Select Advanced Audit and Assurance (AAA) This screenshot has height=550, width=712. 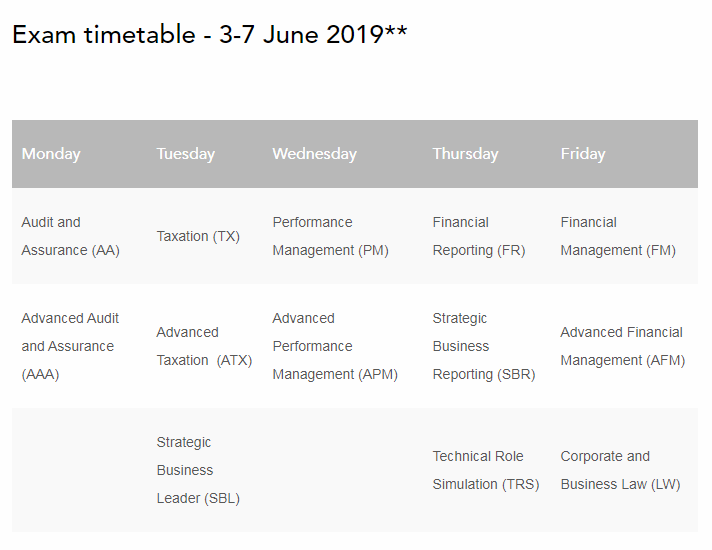click(x=70, y=346)
